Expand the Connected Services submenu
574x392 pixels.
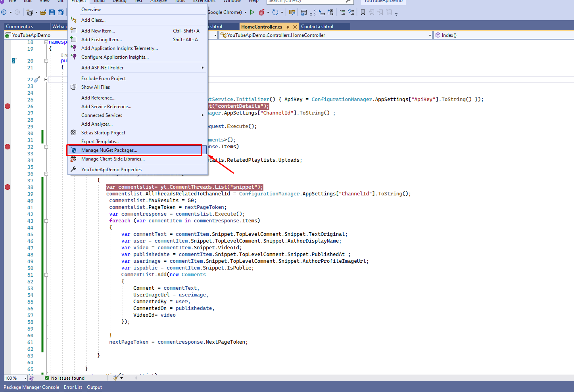tap(138, 115)
